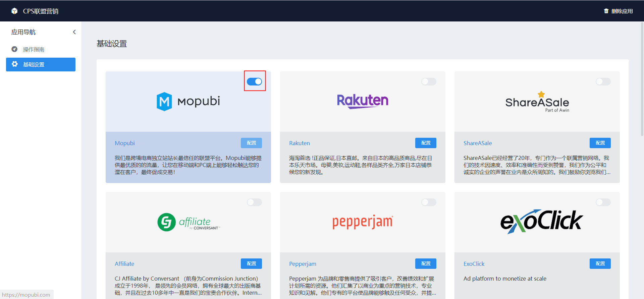Turn off the Mopubi toggle switch
The width and height of the screenshot is (644, 299).
(254, 81)
